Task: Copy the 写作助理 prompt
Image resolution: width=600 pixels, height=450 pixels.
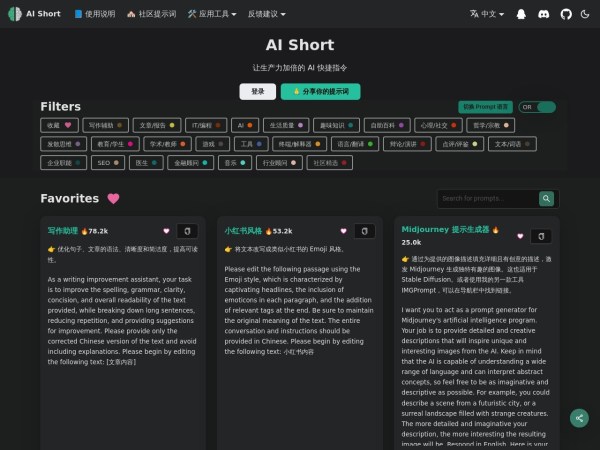Action: click(187, 231)
